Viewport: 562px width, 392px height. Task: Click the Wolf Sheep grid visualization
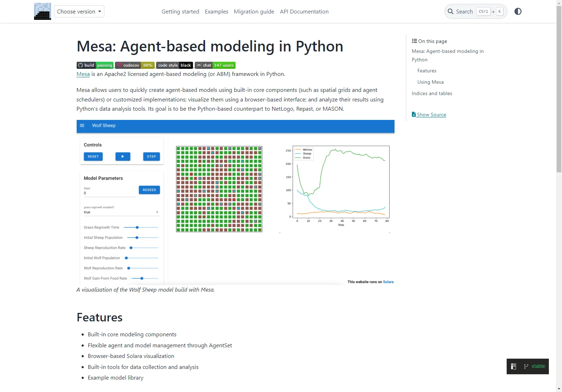click(x=219, y=189)
